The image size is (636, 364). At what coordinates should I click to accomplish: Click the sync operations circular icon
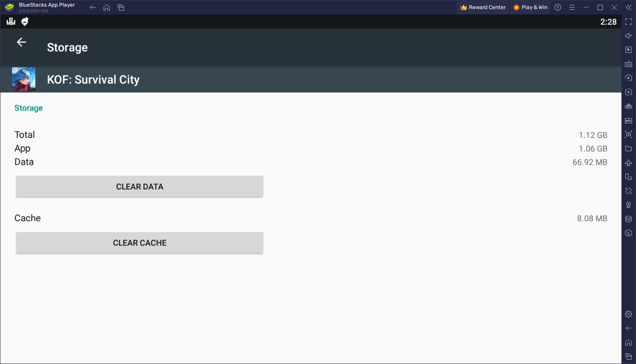pyautogui.click(x=629, y=92)
